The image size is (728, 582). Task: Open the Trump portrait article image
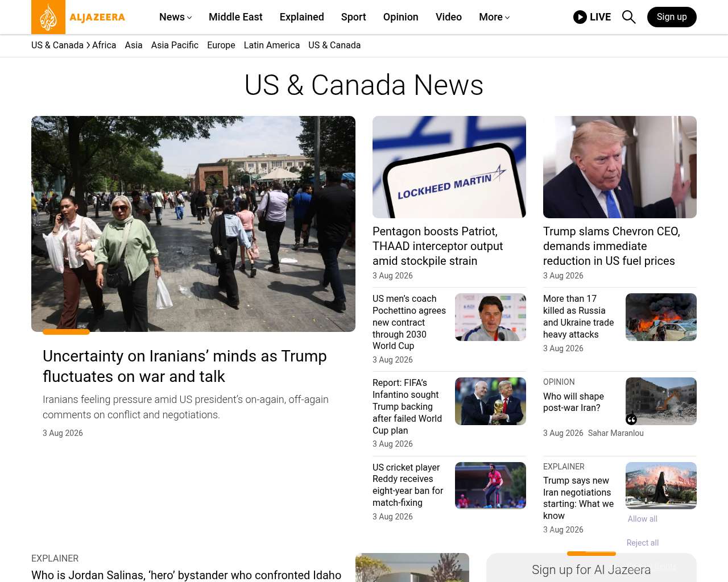[620, 167]
